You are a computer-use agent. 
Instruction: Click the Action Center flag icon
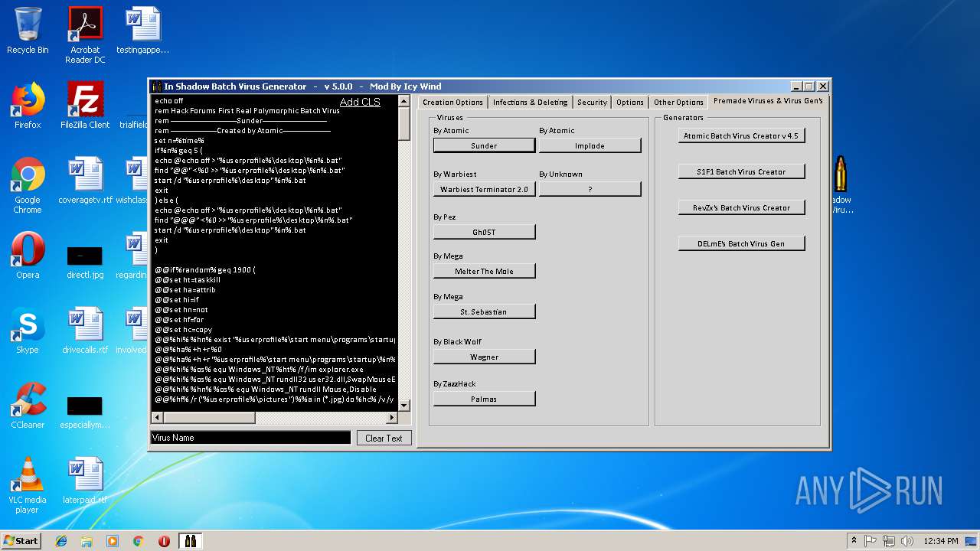coord(871,541)
